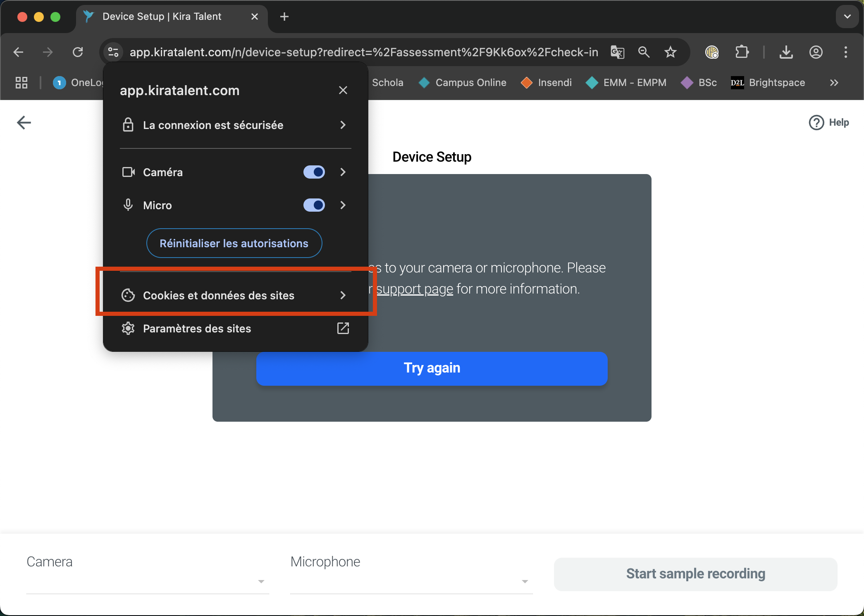Open the Extensions puzzle icon

click(742, 52)
